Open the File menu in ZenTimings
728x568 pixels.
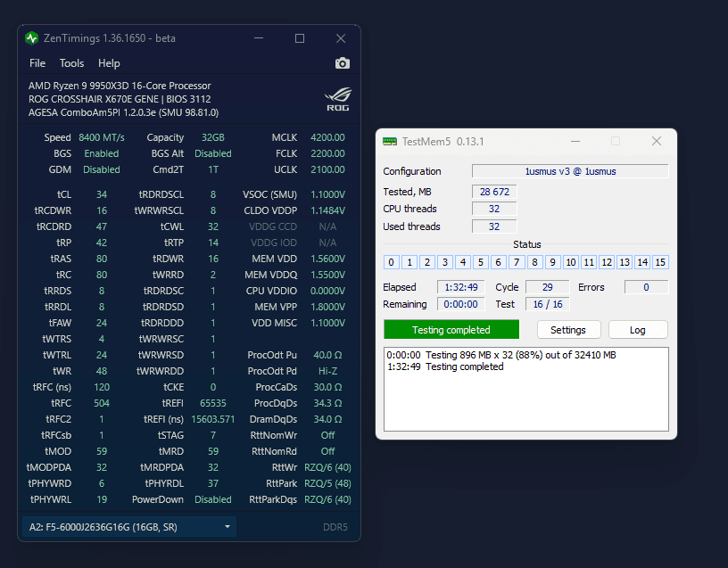37,63
